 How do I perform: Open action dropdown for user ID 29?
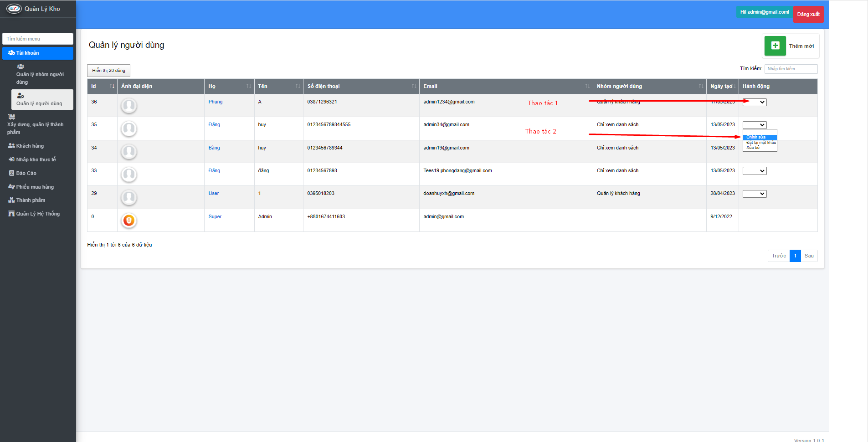click(755, 194)
